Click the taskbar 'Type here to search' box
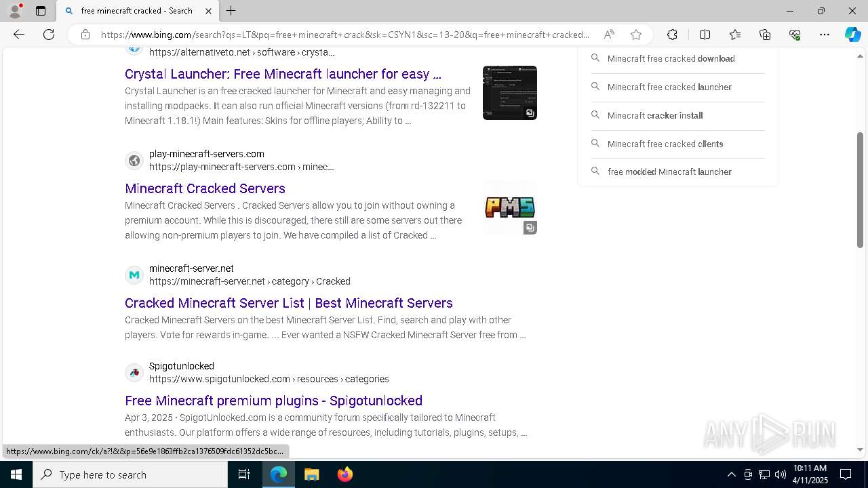The image size is (868, 488). click(130, 474)
